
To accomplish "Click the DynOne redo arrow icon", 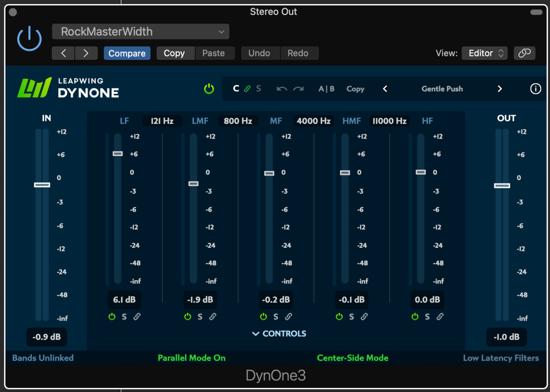I will 298,89.
